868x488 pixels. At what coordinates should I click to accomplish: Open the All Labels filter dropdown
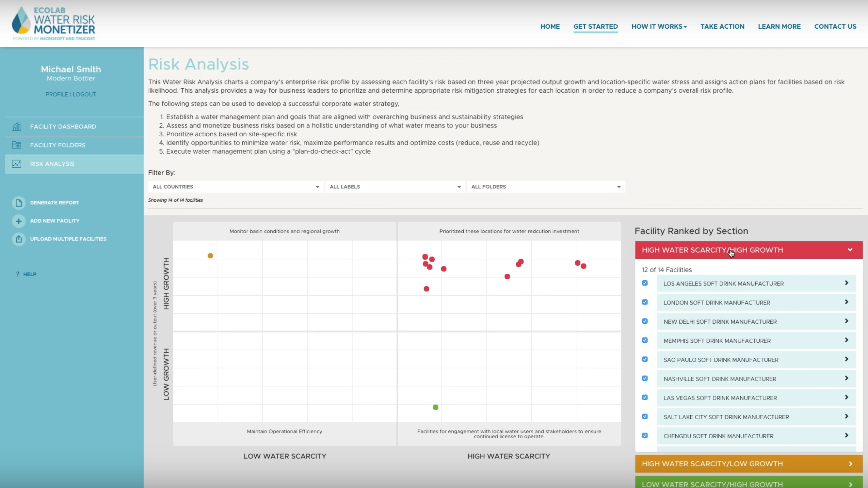point(395,187)
